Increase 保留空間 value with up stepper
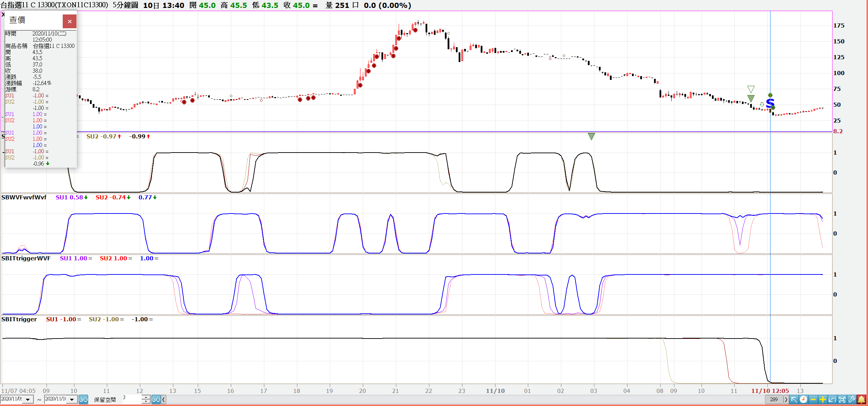868x406 pixels. pyautogui.click(x=146, y=397)
